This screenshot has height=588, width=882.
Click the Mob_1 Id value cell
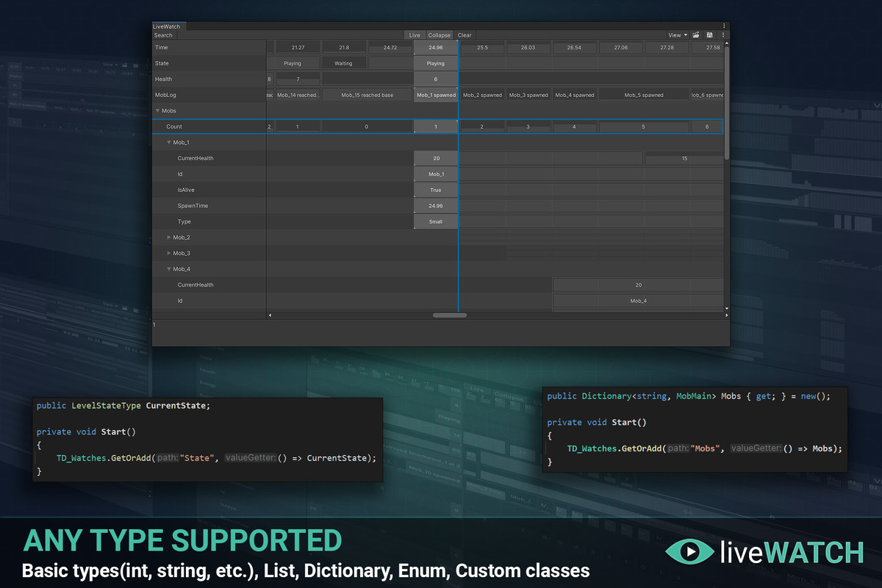[436, 174]
